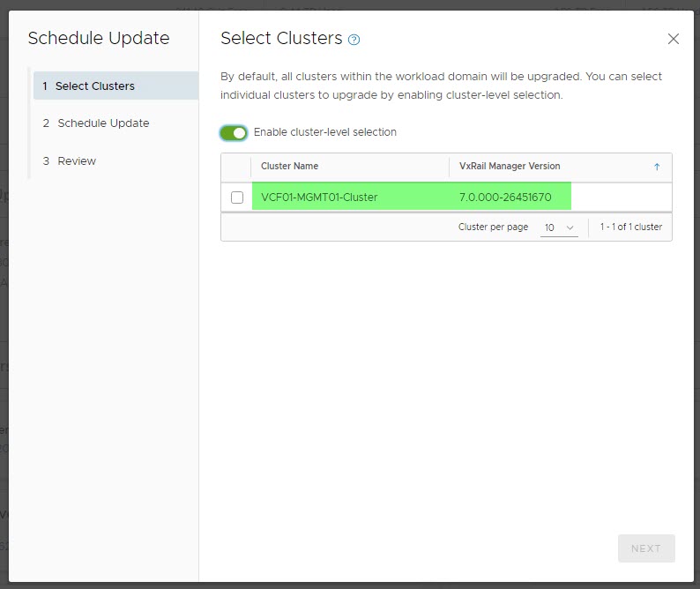Click the cluster upgrade description paragraph
This screenshot has width=700, height=589.
[x=441, y=86]
